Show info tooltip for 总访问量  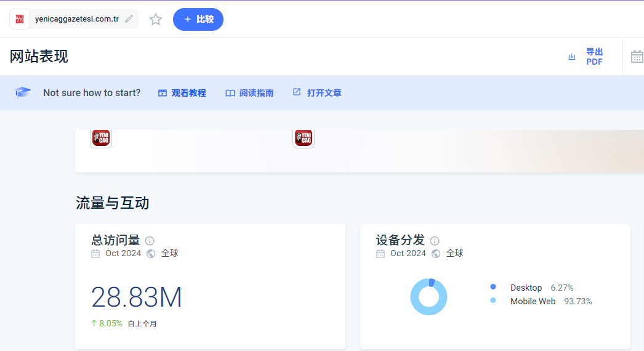click(x=150, y=241)
